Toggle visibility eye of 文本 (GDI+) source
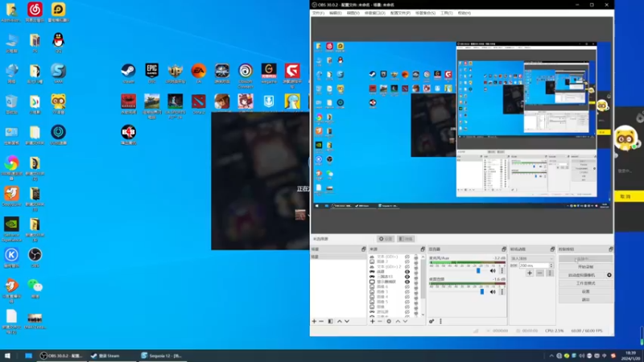 click(407, 257)
